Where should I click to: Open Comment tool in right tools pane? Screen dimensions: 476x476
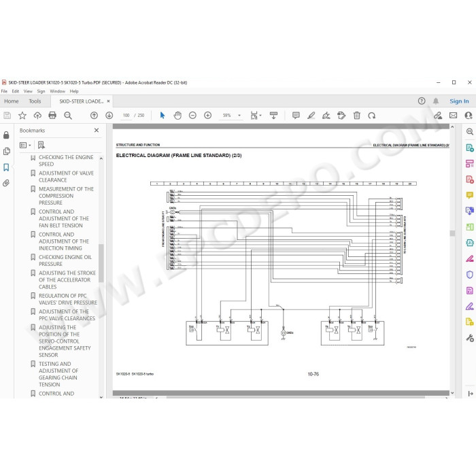[x=470, y=195]
